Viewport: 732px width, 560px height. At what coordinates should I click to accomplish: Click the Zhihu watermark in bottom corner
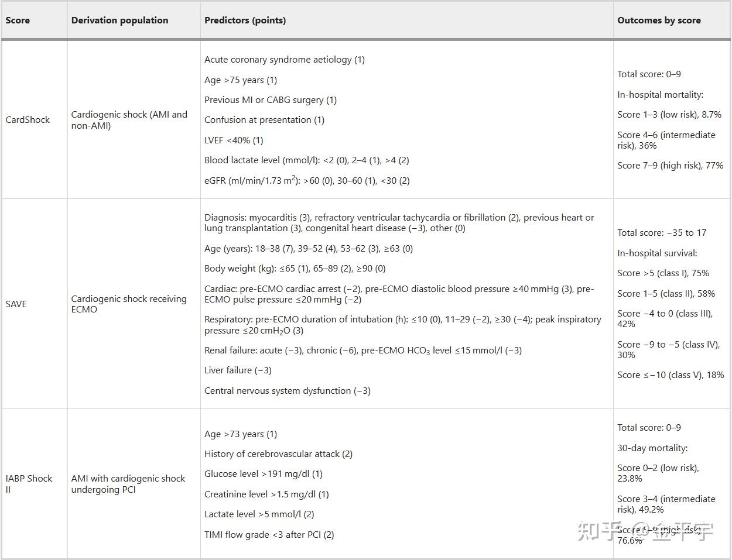pyautogui.click(x=645, y=531)
